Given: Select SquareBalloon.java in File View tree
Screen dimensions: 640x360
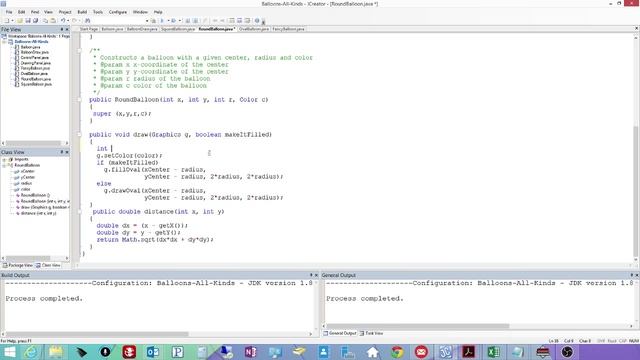Looking at the screenshot, I should pyautogui.click(x=36, y=84).
